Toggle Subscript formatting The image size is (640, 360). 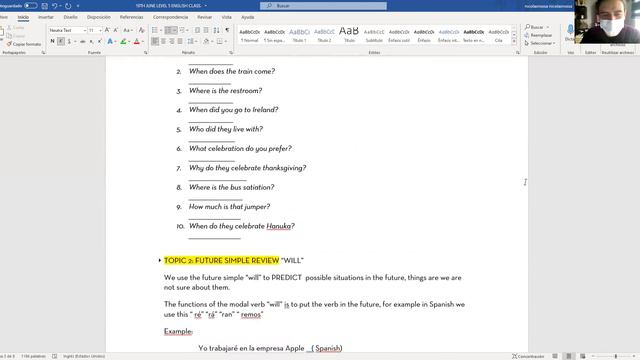click(91, 41)
